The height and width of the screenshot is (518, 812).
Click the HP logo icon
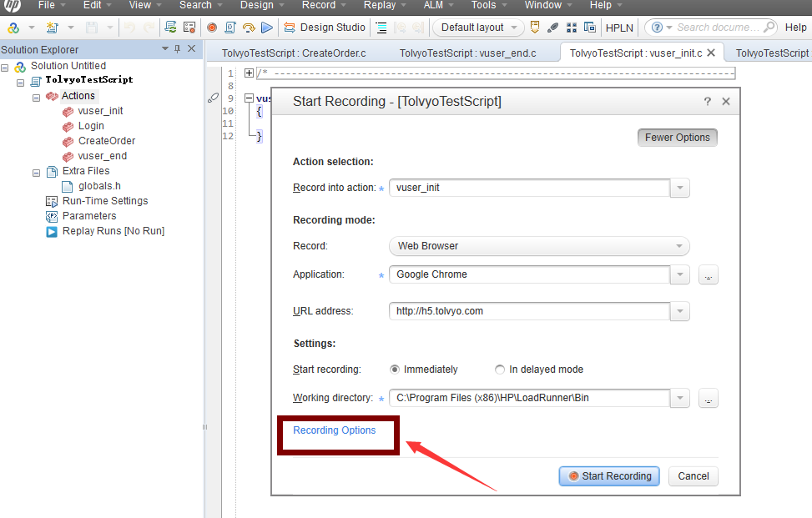tap(13, 5)
